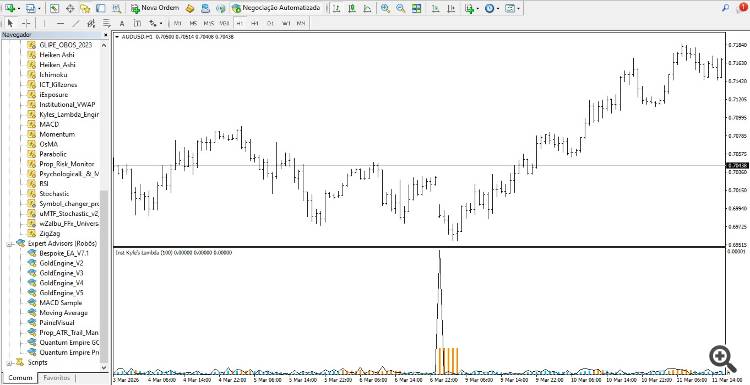Open the notification bubble with red badge
The width and height of the screenshot is (750, 385).
(743, 8)
